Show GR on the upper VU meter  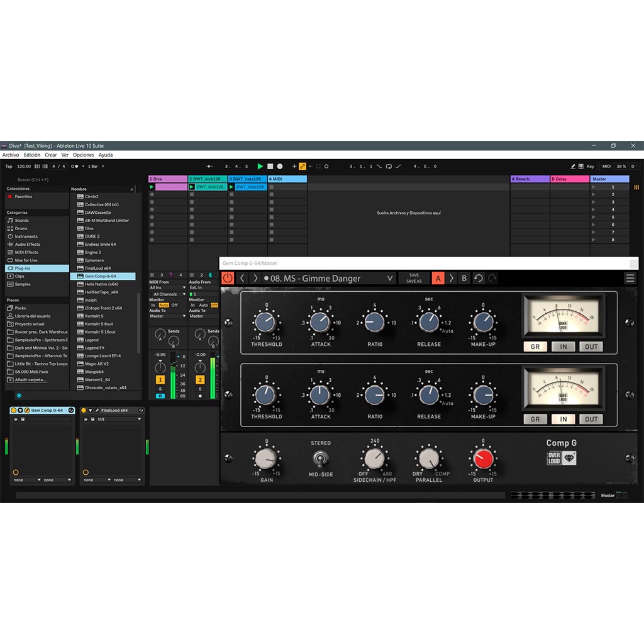(535, 347)
